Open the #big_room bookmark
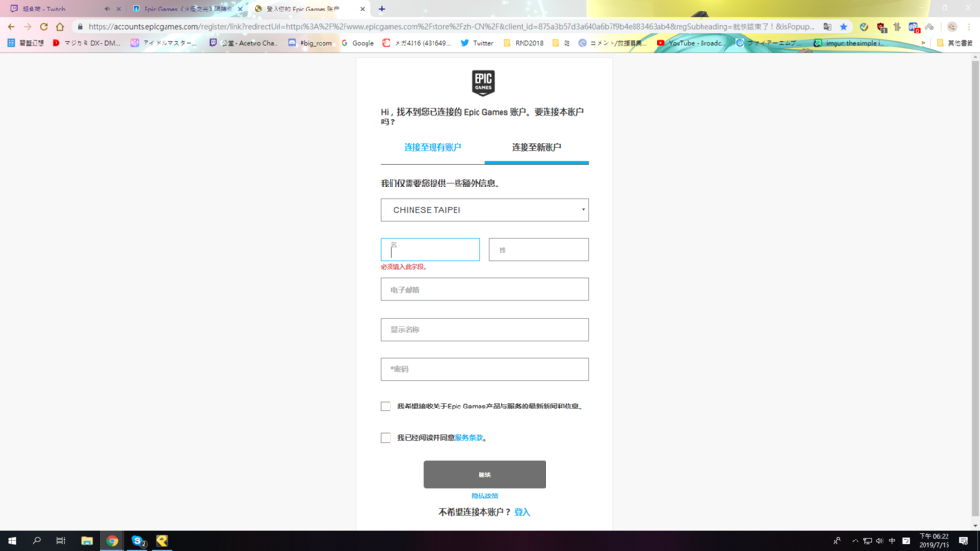This screenshot has width=980, height=551. pos(310,43)
